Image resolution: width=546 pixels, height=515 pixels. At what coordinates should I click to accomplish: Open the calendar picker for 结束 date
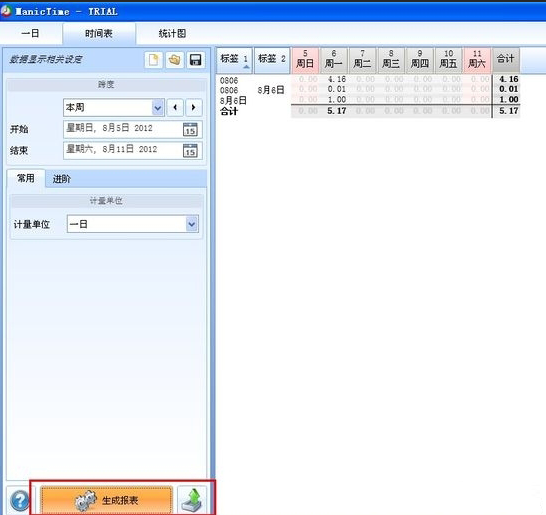pos(190,150)
